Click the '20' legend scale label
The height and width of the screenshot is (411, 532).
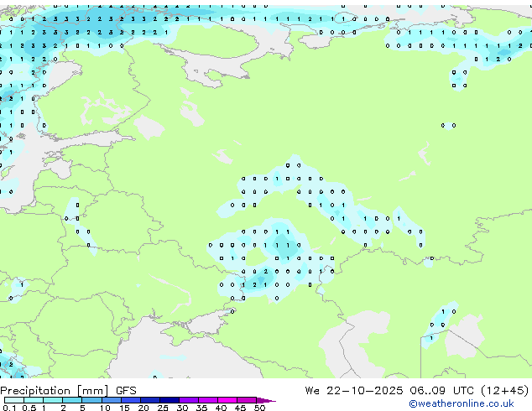[143, 408]
